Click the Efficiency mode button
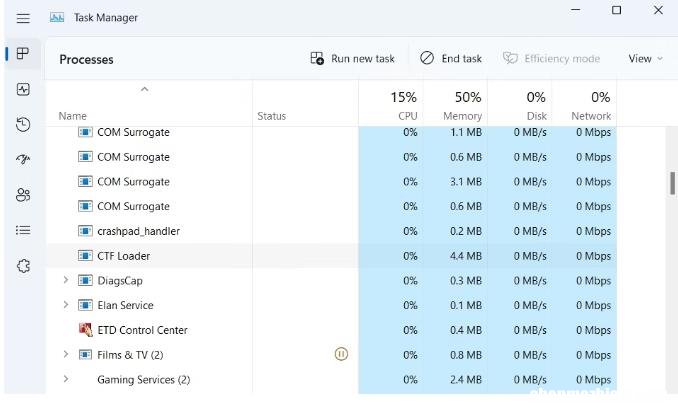This screenshot has width=678, height=411. (x=551, y=58)
